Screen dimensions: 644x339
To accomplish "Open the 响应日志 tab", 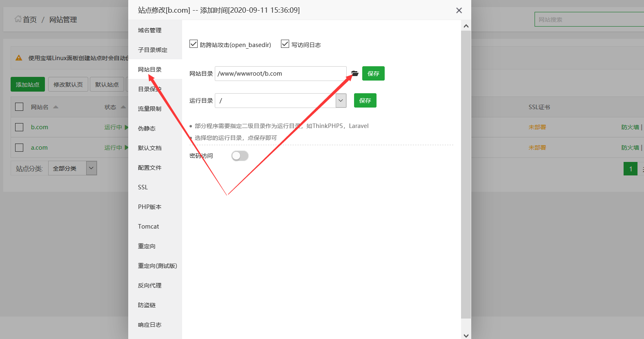I will (155, 325).
